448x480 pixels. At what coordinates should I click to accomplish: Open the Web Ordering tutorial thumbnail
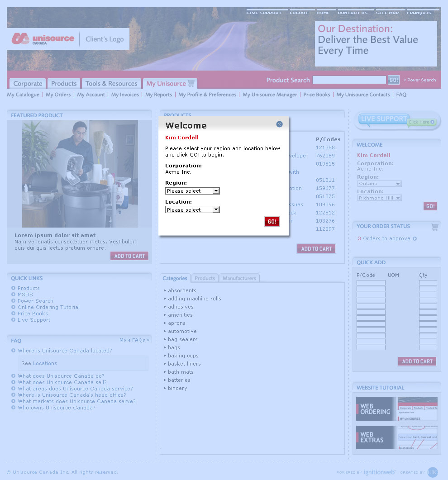coord(396,409)
